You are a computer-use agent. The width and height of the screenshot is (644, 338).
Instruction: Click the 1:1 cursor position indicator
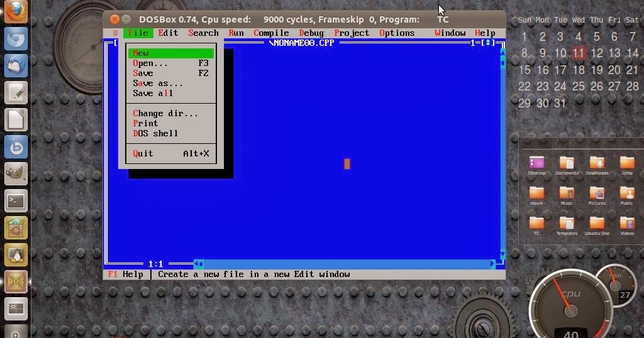156,264
